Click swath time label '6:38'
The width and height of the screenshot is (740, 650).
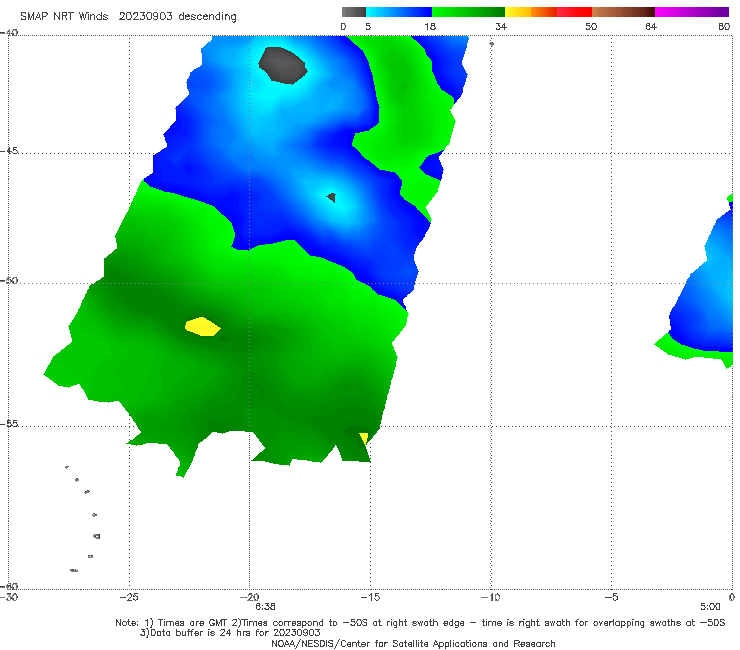(265, 607)
